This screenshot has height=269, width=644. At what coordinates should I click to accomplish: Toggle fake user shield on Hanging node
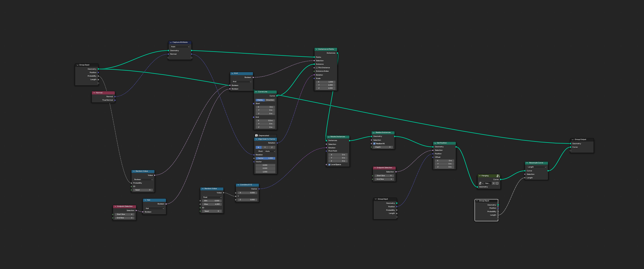coord(497,183)
